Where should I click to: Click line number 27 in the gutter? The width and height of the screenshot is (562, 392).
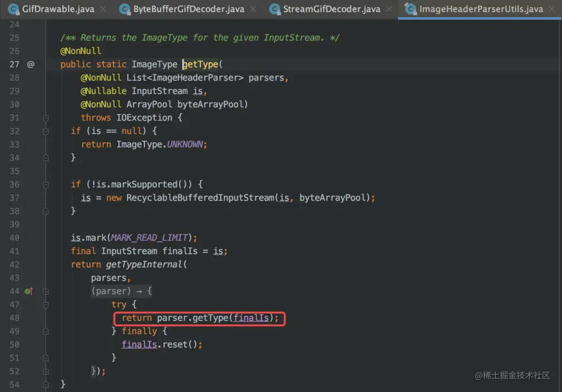14,64
